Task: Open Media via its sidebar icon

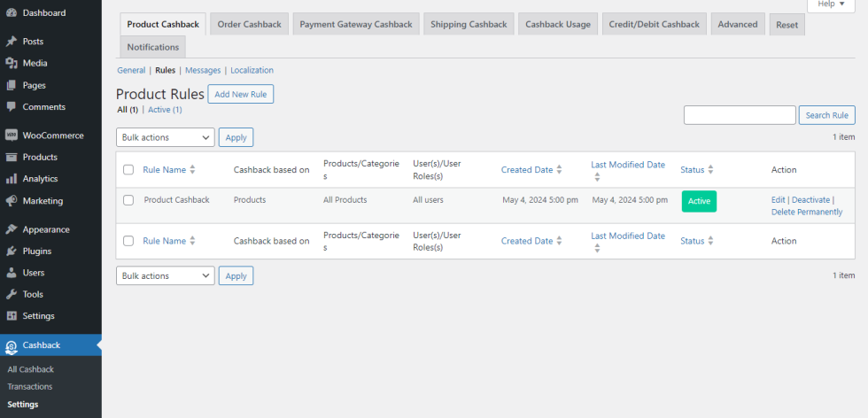Action: [12, 63]
